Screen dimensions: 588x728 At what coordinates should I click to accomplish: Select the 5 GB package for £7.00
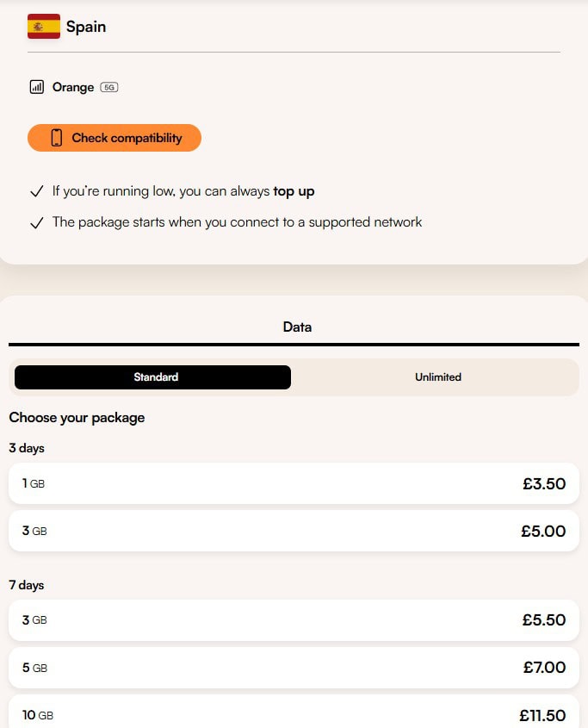(294, 668)
